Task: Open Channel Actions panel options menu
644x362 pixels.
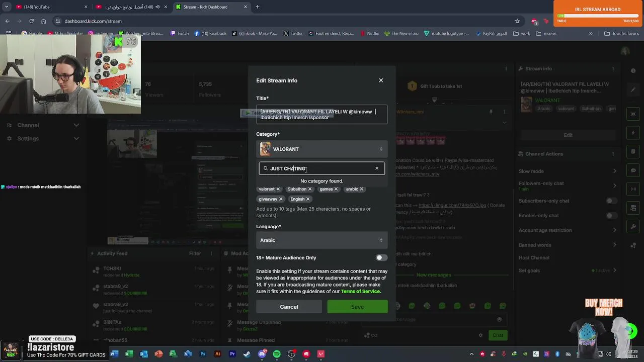Action: 612,154
